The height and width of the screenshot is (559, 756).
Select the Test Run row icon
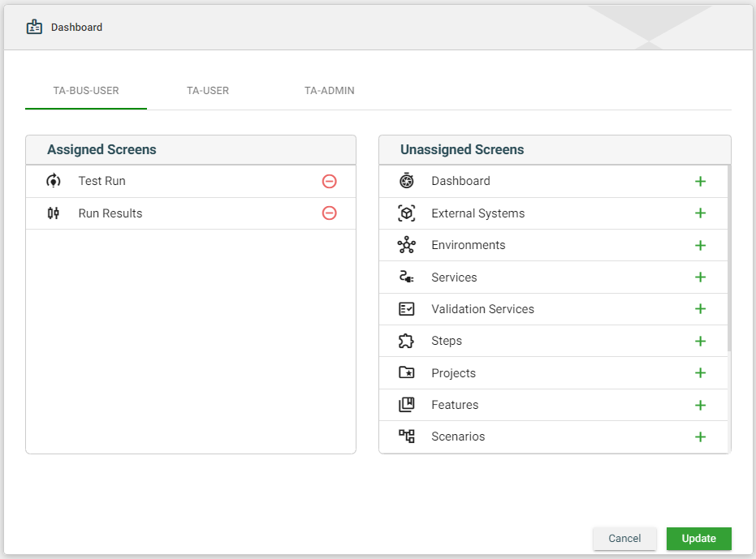(x=54, y=181)
